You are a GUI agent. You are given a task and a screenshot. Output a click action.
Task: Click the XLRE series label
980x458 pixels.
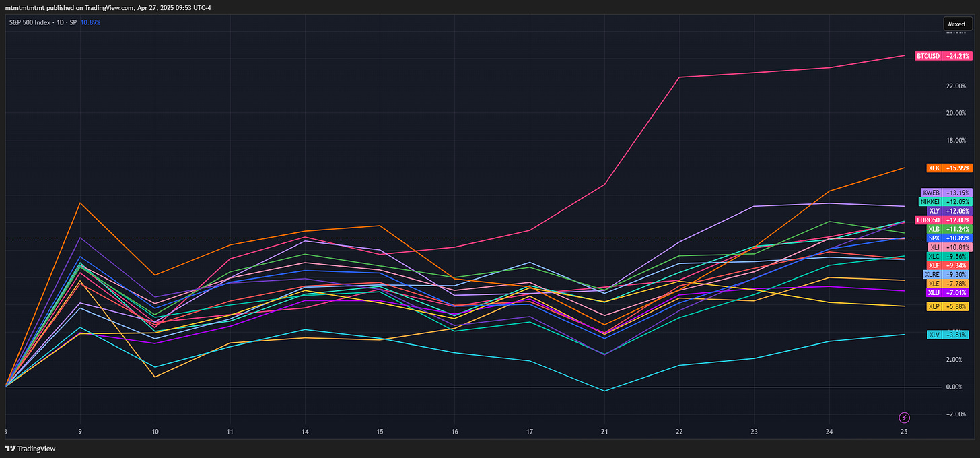point(932,275)
